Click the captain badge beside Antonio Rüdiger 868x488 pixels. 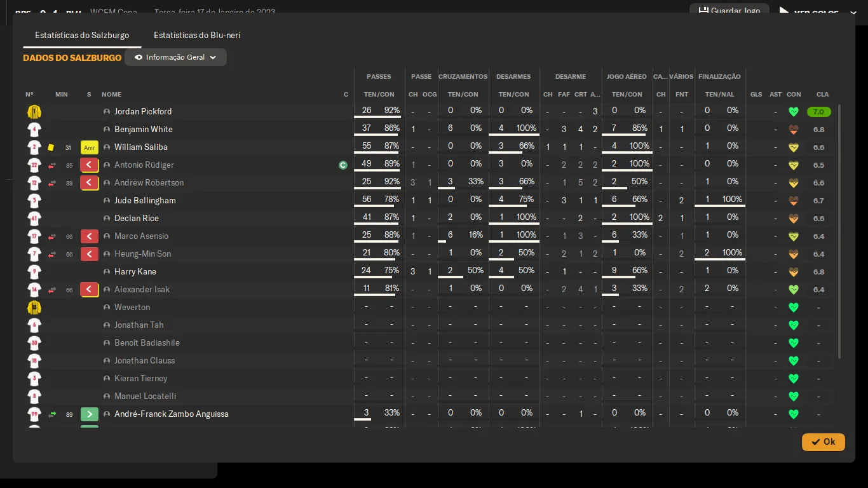(x=343, y=165)
